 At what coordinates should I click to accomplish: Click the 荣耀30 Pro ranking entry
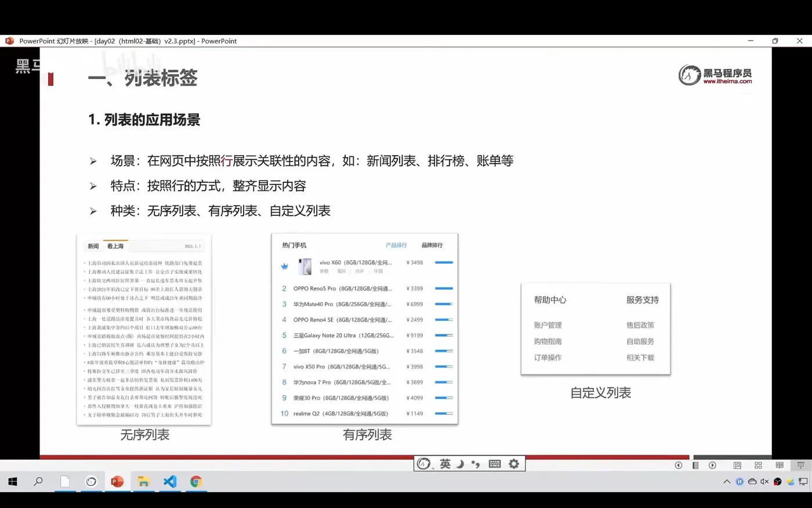pyautogui.click(x=341, y=398)
